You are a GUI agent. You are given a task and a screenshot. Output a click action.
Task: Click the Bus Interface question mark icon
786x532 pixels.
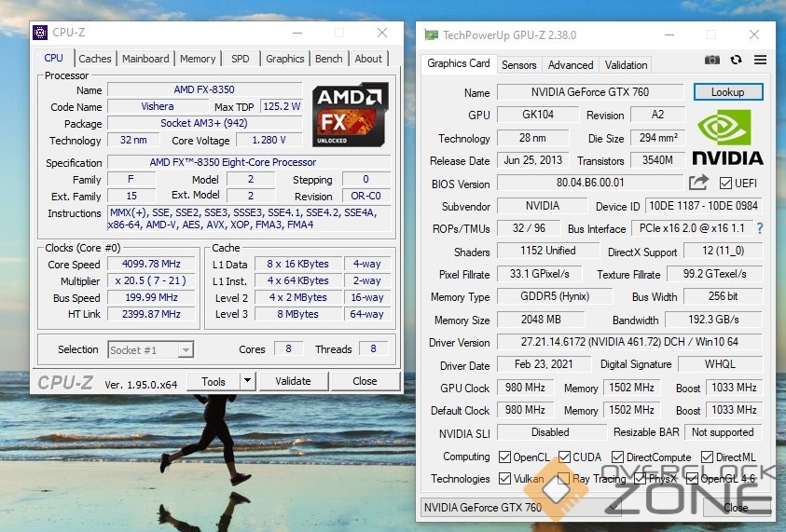[759, 228]
